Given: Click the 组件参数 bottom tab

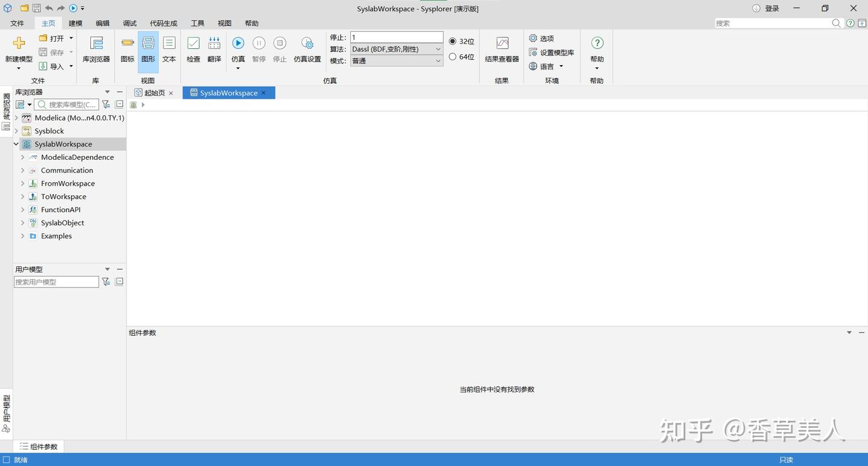Looking at the screenshot, I should (39, 447).
